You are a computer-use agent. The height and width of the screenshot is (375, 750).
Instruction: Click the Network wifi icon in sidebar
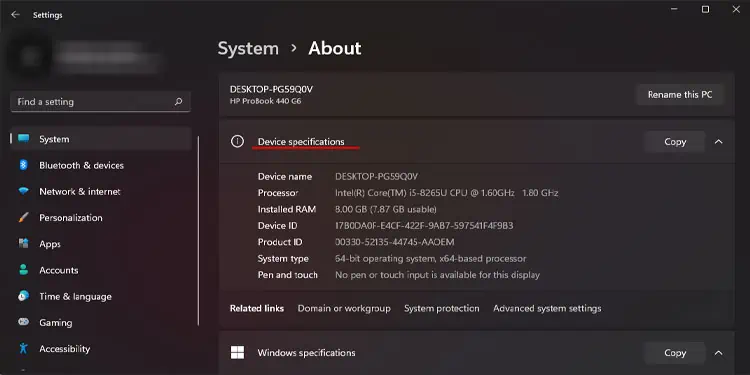tap(23, 191)
